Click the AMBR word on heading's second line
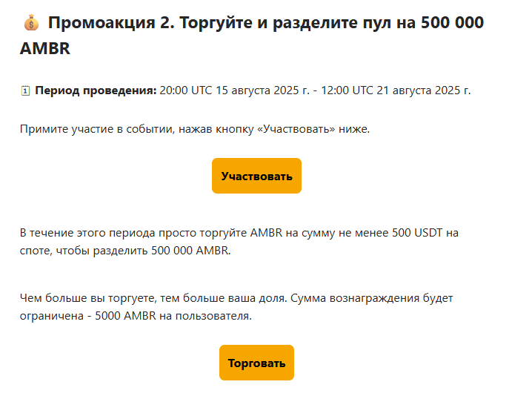The image size is (532, 396). pyautogui.click(x=45, y=49)
